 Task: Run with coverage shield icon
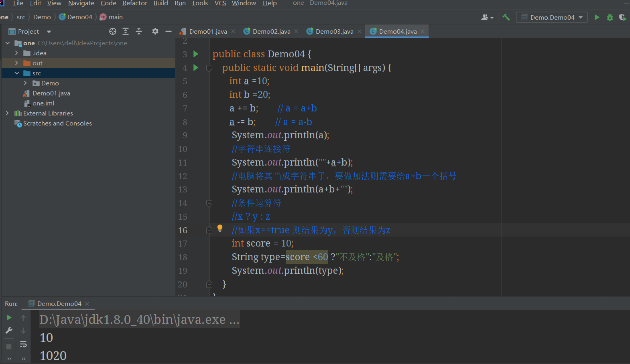pos(622,17)
